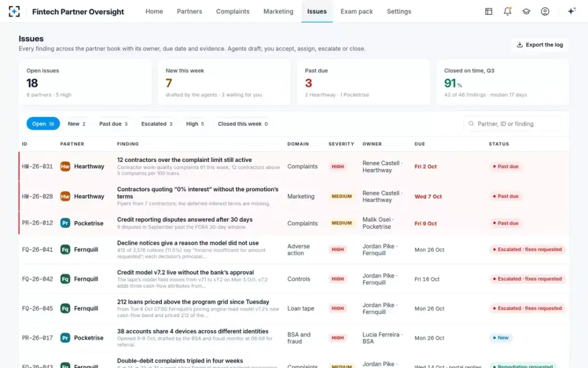Click New status in PR-26-017 row
The image size is (588, 368).
point(500,338)
